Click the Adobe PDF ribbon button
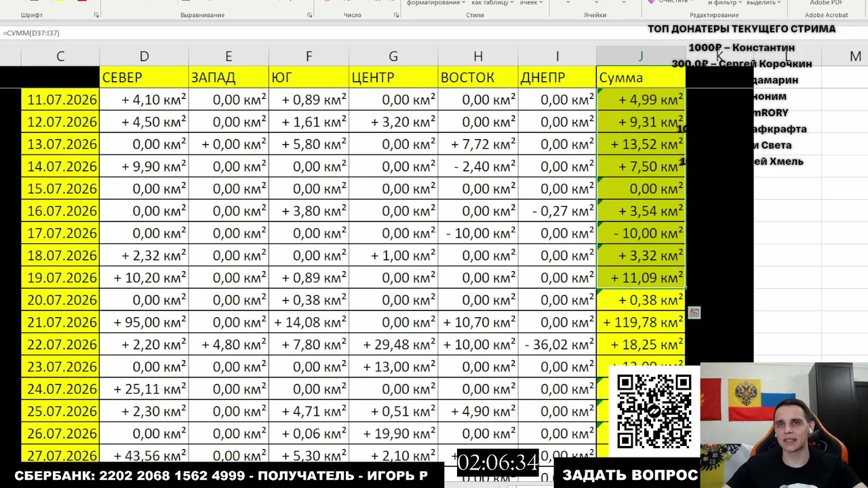868x488 pixels. point(825,3)
